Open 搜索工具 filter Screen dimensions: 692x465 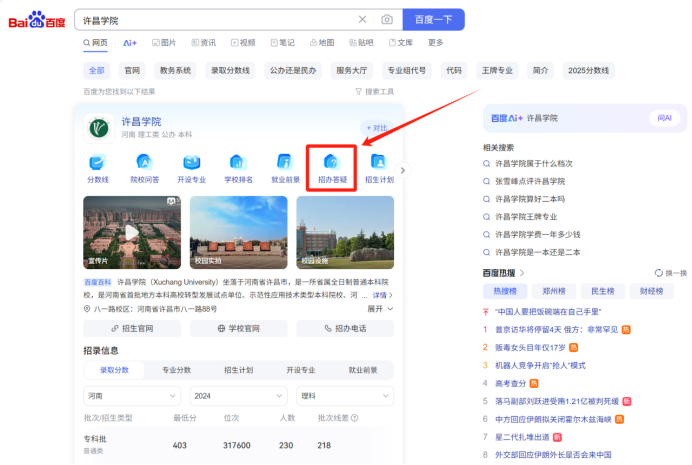(375, 92)
